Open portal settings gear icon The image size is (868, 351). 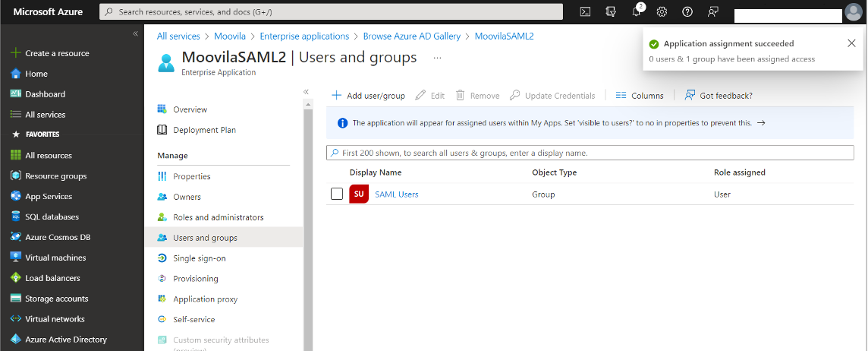(662, 11)
